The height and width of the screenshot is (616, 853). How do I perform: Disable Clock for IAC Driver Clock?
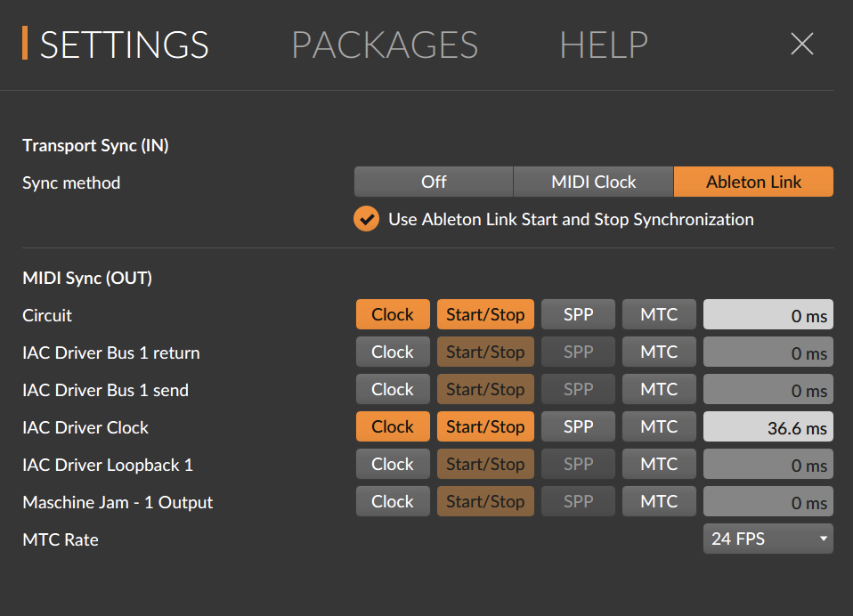(x=393, y=426)
